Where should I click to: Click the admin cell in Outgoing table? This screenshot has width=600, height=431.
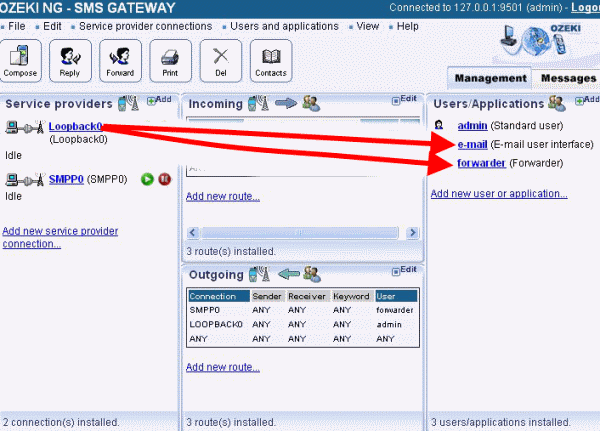click(x=389, y=325)
